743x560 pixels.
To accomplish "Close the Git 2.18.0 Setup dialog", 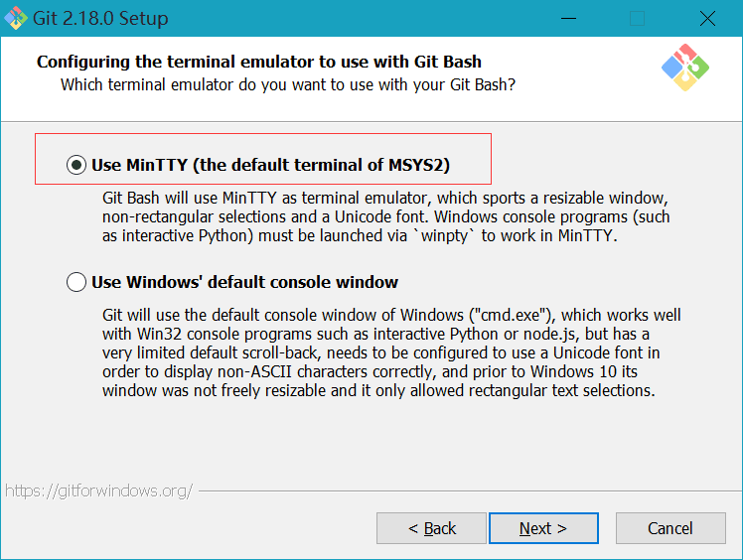I will (x=707, y=18).
